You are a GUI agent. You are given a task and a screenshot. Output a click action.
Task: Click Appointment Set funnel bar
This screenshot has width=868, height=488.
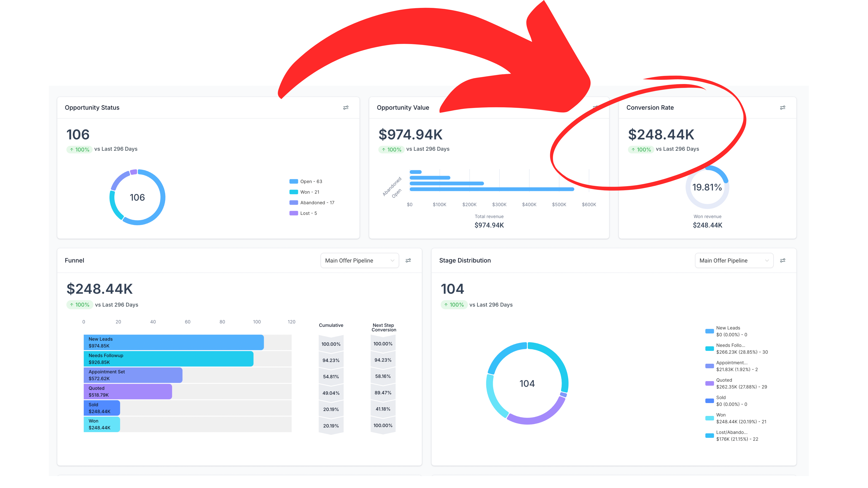[133, 375]
